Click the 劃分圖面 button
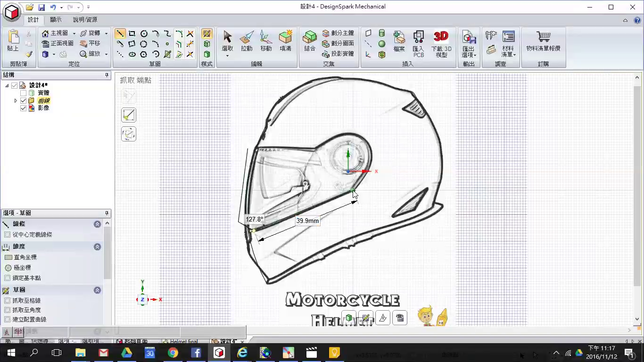This screenshot has height=362, width=644. point(338,44)
